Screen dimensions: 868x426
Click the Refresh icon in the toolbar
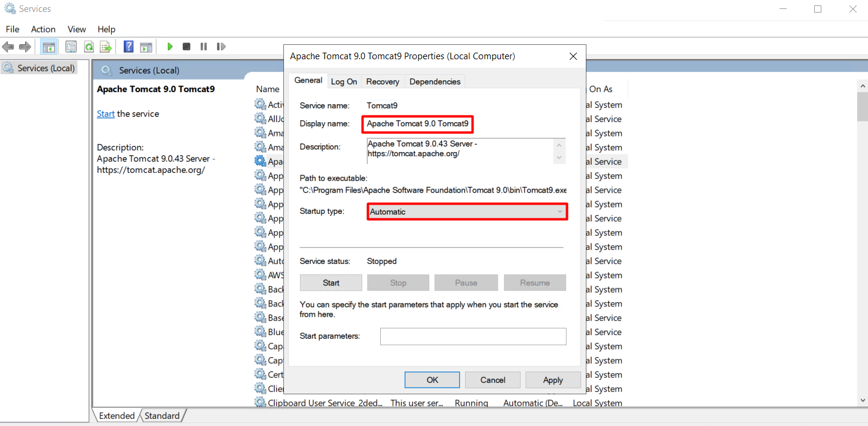(x=89, y=46)
